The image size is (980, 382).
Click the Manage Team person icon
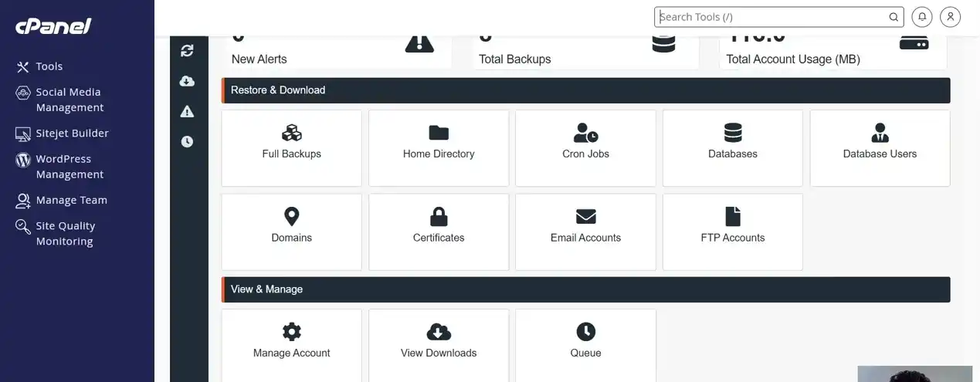click(x=22, y=201)
